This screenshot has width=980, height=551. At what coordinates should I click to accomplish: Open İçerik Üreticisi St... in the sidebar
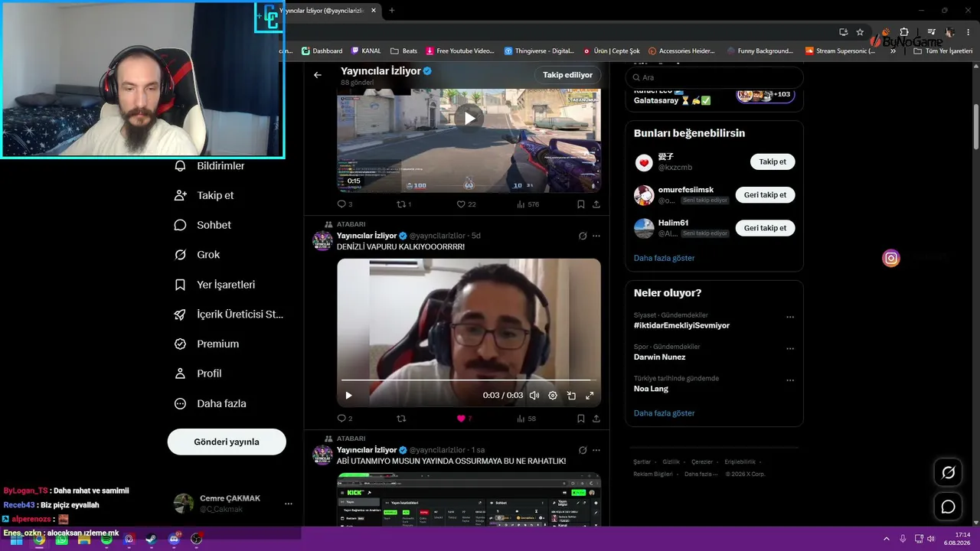click(x=229, y=315)
